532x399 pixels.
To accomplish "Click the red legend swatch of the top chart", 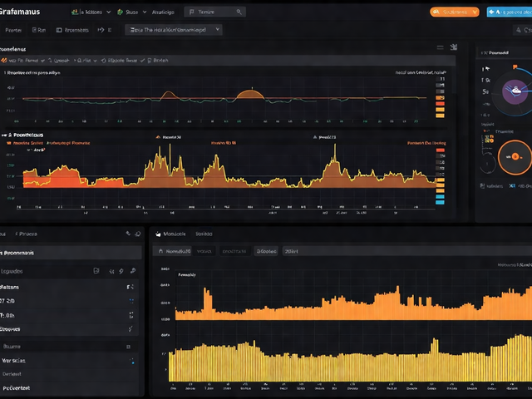I will (x=440, y=104).
